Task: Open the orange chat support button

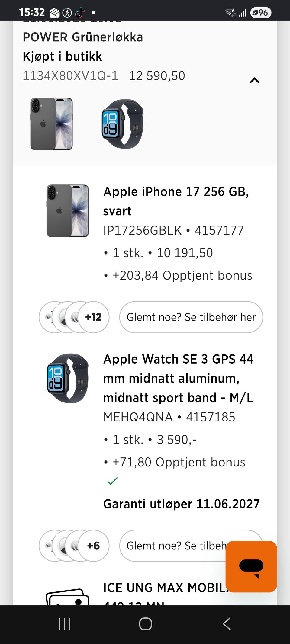Action: [x=251, y=567]
